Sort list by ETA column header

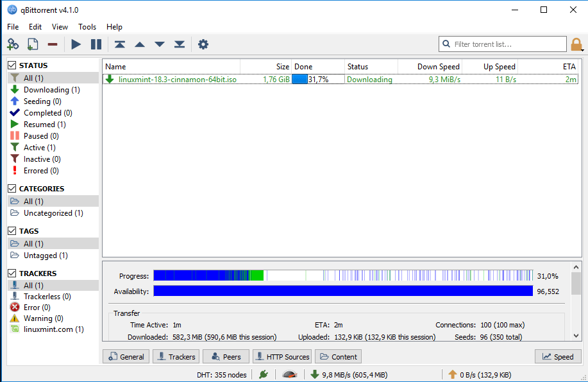pyautogui.click(x=548, y=67)
